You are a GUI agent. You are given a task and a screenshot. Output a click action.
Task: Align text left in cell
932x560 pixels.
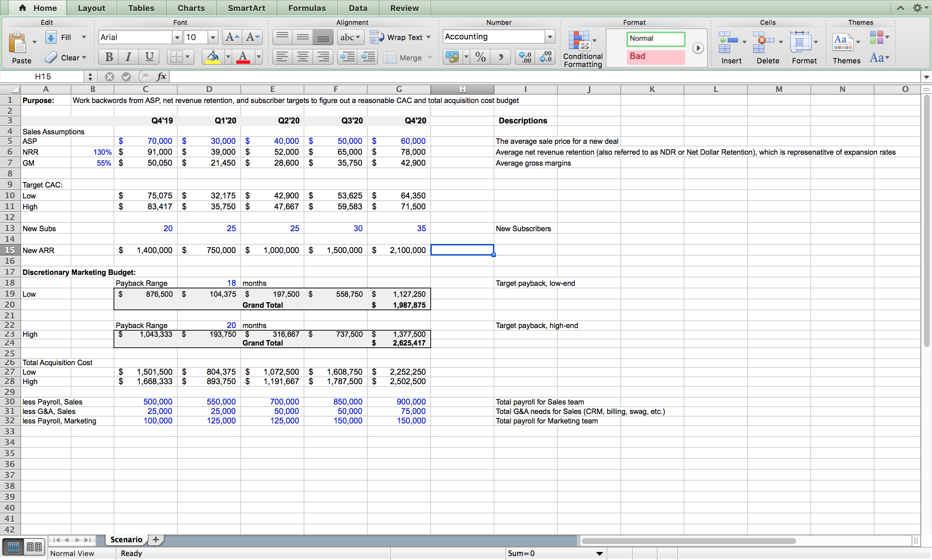pos(282,57)
